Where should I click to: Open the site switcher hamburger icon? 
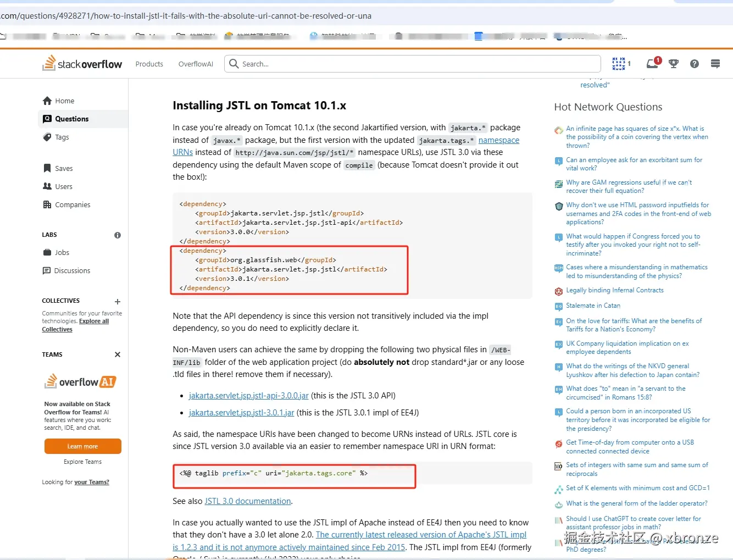point(715,64)
